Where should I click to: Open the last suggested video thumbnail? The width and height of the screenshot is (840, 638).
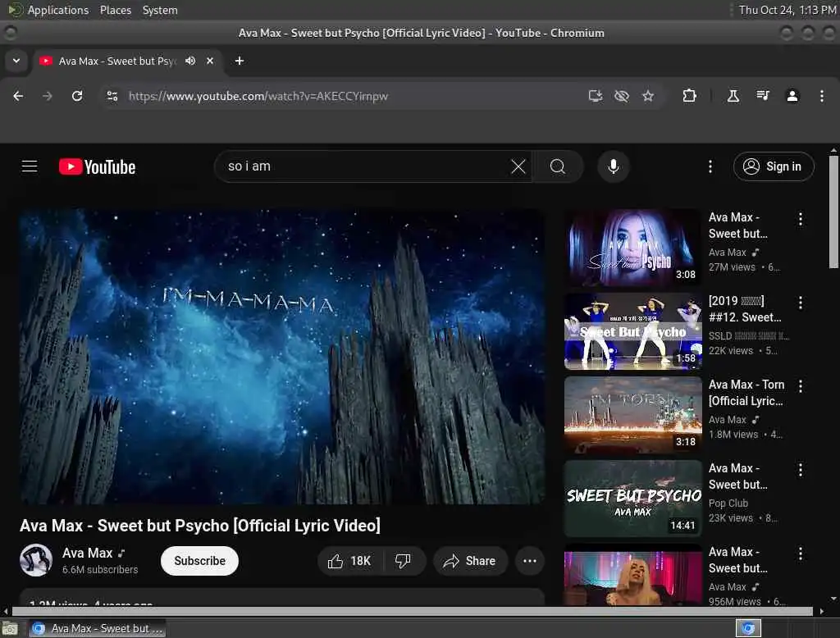pos(633,576)
